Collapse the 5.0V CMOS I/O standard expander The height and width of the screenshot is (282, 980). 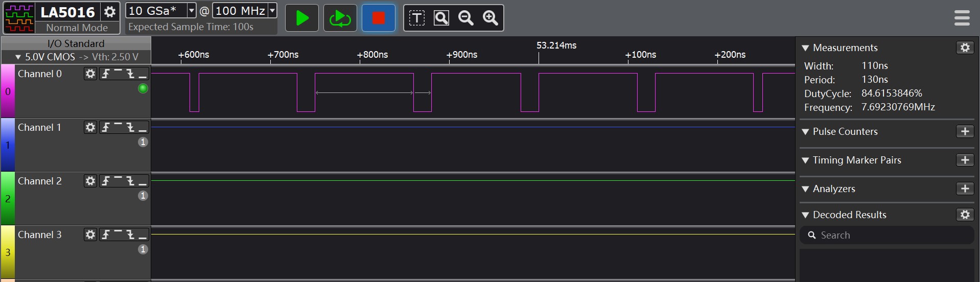(18, 57)
